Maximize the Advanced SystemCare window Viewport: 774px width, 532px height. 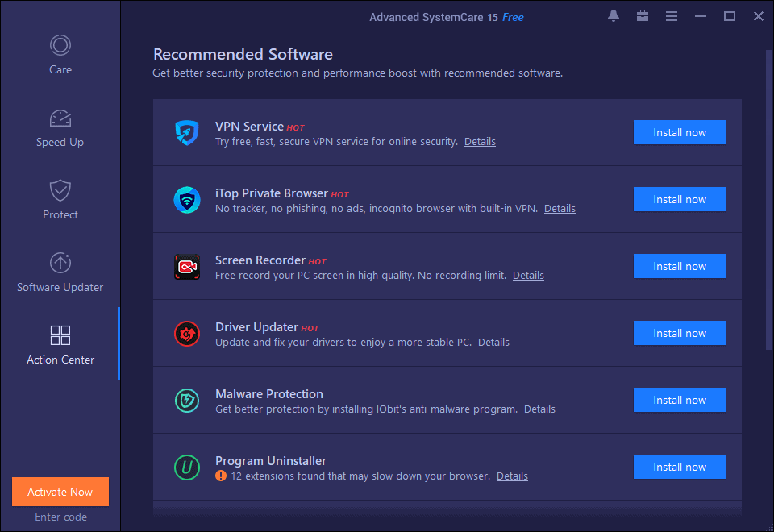click(x=730, y=16)
